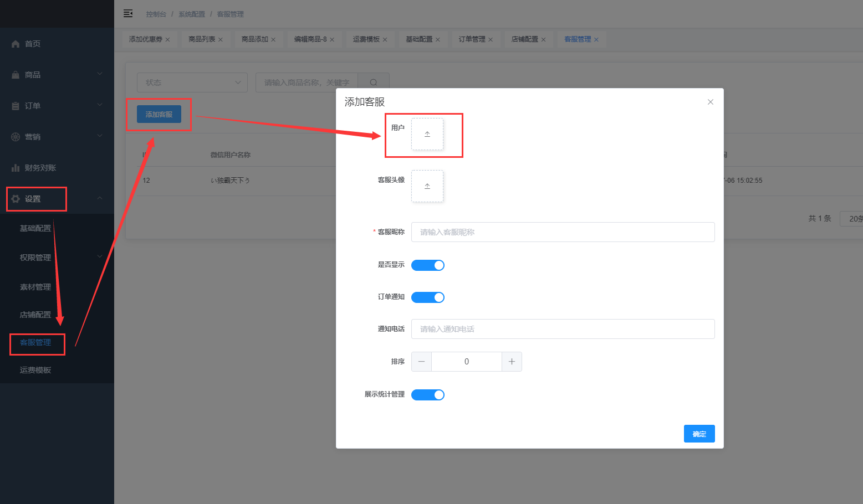
Task: Click the marketing icon beside 营销
Action: 16,137
